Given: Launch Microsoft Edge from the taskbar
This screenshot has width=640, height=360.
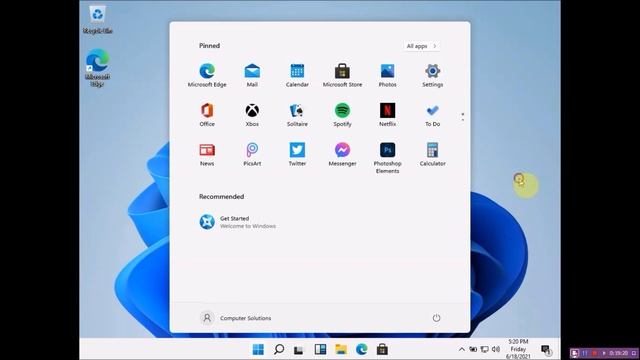Looking at the screenshot, I should click(361, 349).
